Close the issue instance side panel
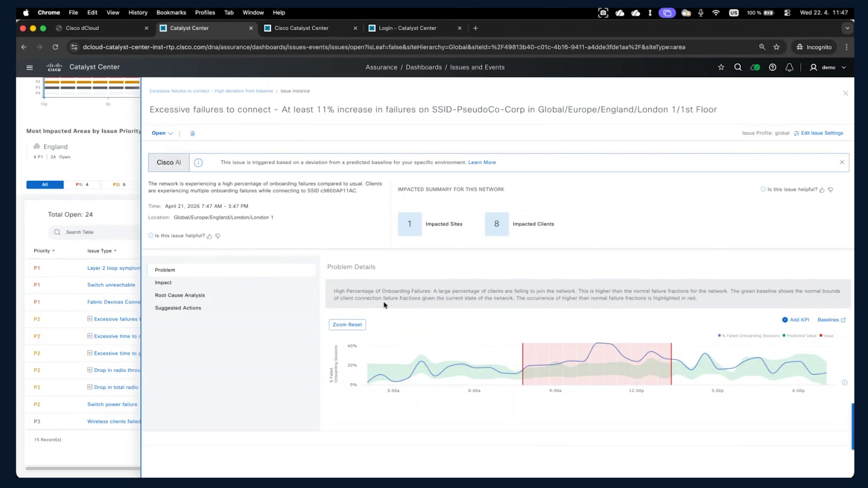The height and width of the screenshot is (488, 868). [845, 93]
